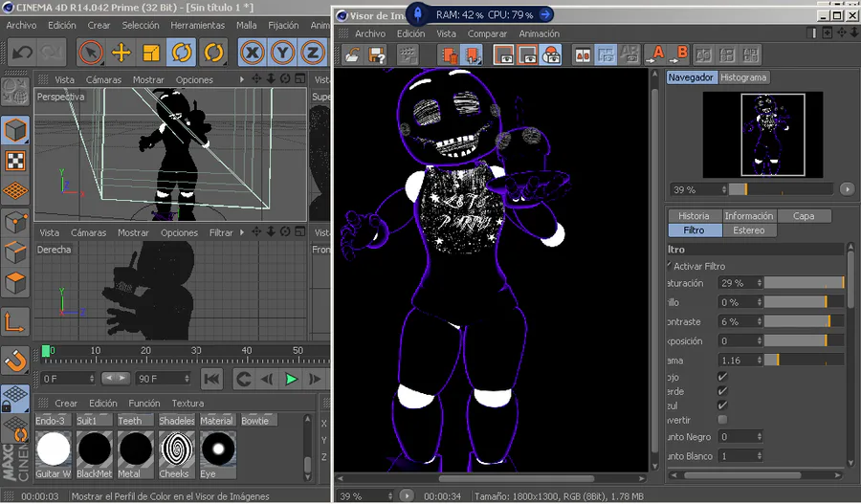The image size is (861, 504).
Task: Click the Undo arrow in Cinema 4D toolbar
Action: coord(22,54)
